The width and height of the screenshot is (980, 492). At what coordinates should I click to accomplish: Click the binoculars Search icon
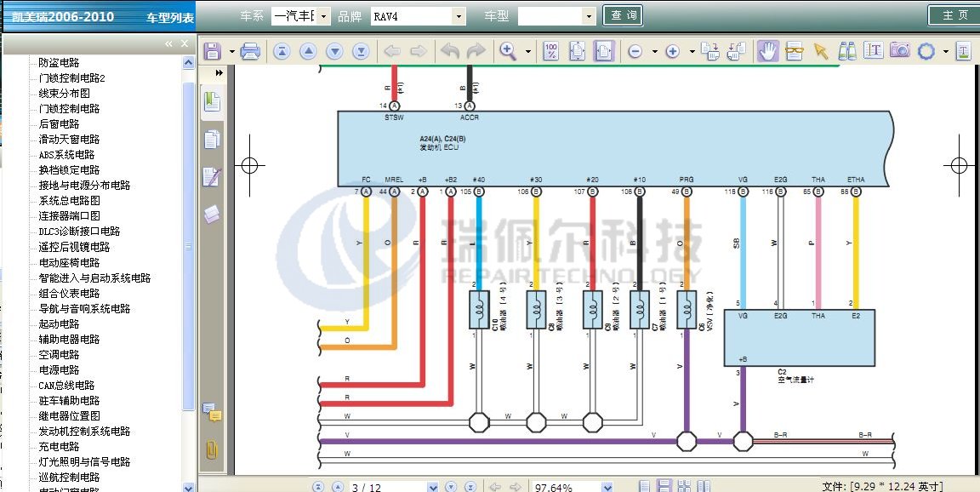point(847,51)
